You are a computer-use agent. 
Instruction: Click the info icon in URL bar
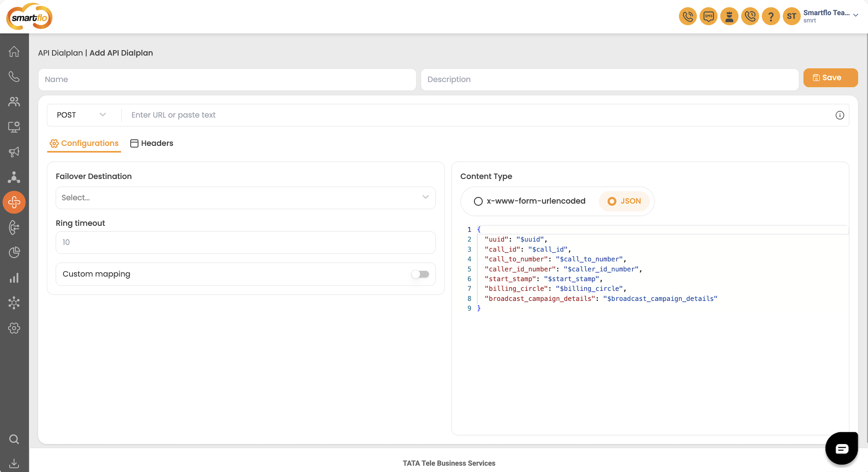click(x=840, y=115)
